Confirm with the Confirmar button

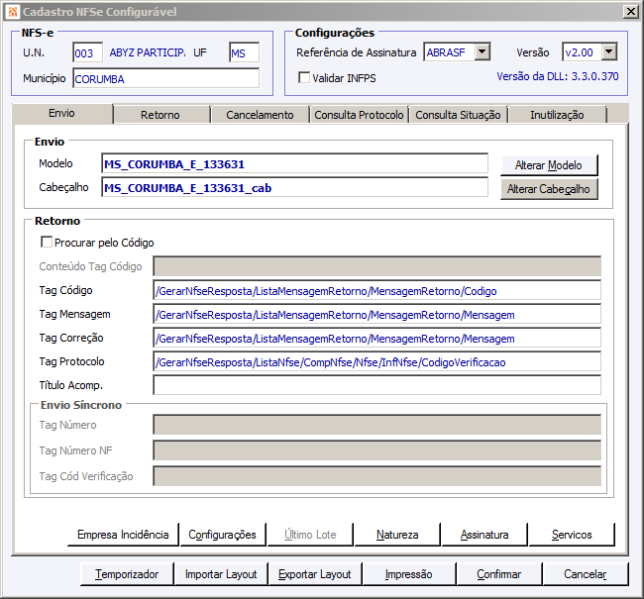point(499,574)
